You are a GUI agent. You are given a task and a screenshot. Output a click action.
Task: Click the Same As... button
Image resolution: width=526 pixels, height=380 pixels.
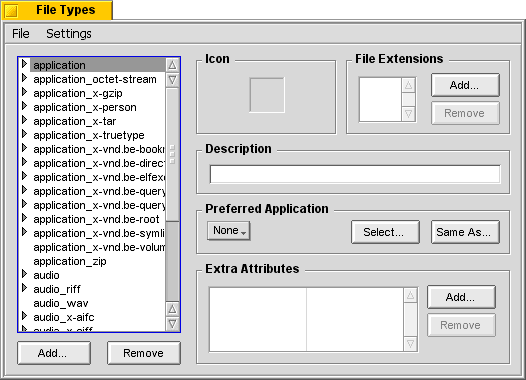click(465, 232)
